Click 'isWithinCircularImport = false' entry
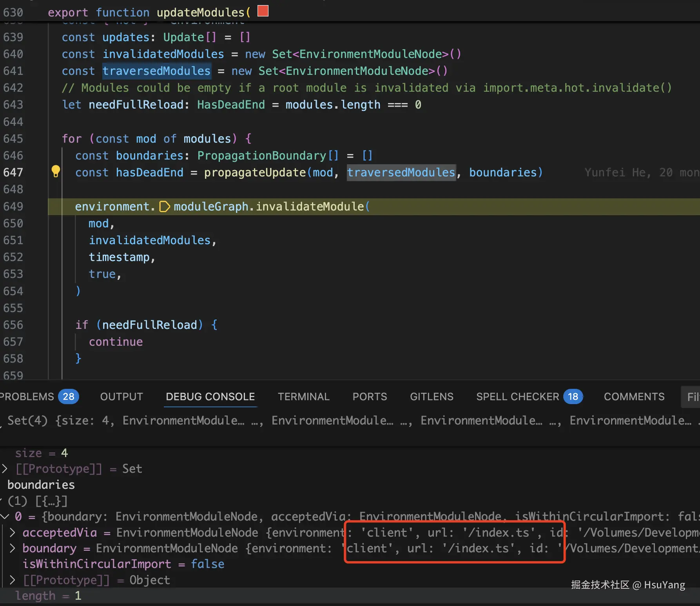This screenshot has width=700, height=606. tap(123, 564)
